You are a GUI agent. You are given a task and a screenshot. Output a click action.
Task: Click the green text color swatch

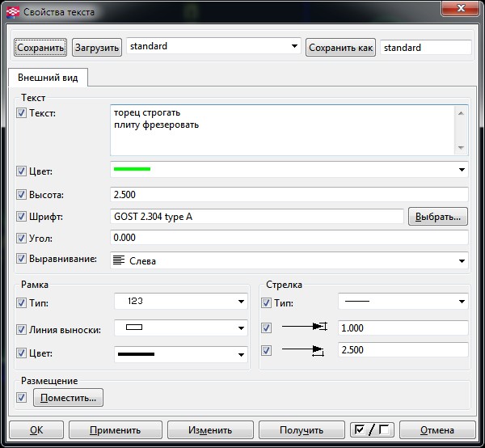[x=132, y=169]
